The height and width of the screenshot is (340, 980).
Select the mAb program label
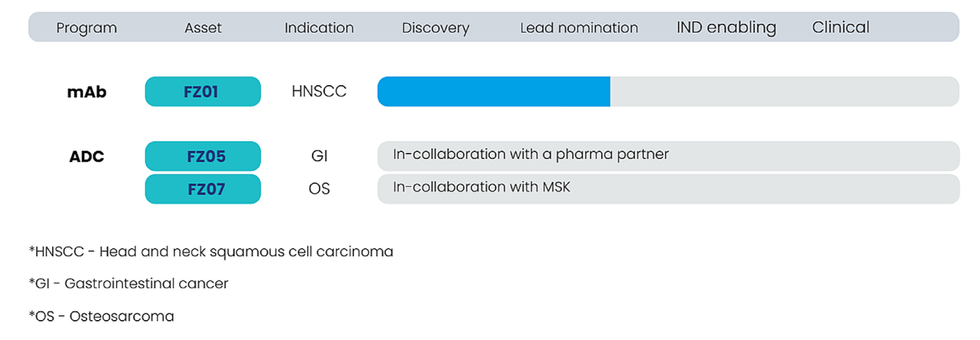tap(87, 92)
